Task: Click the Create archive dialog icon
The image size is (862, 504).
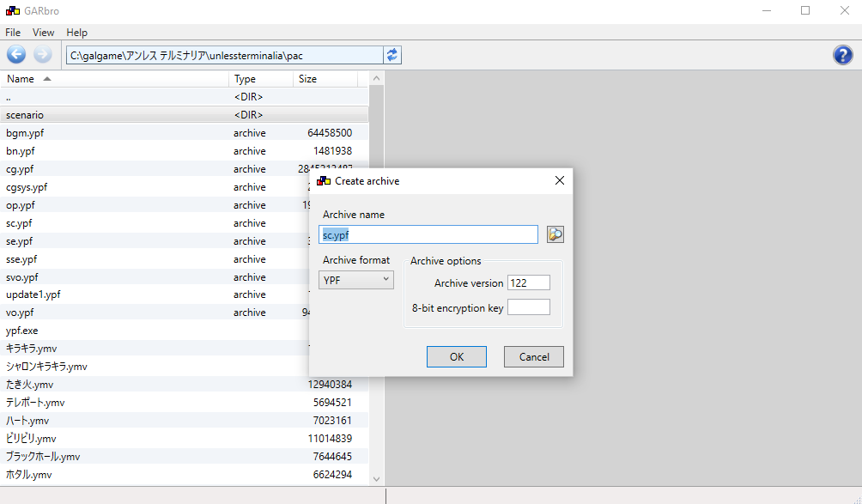Action: (x=324, y=180)
